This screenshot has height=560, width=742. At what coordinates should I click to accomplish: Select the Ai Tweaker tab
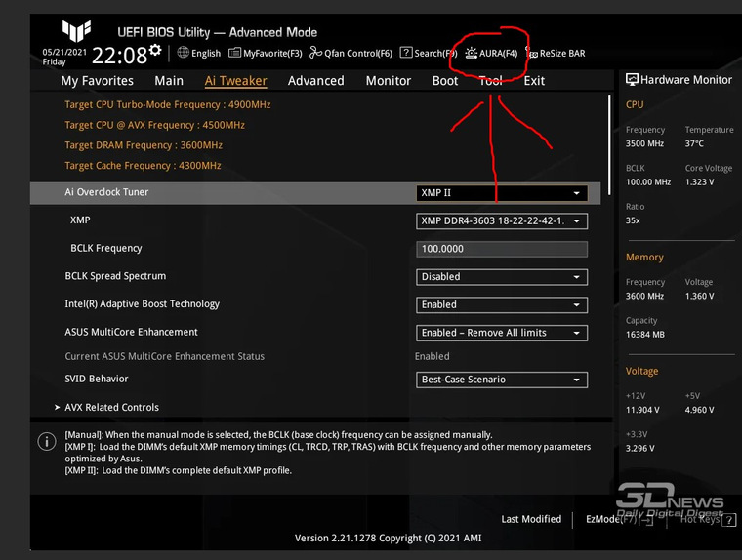tap(235, 81)
